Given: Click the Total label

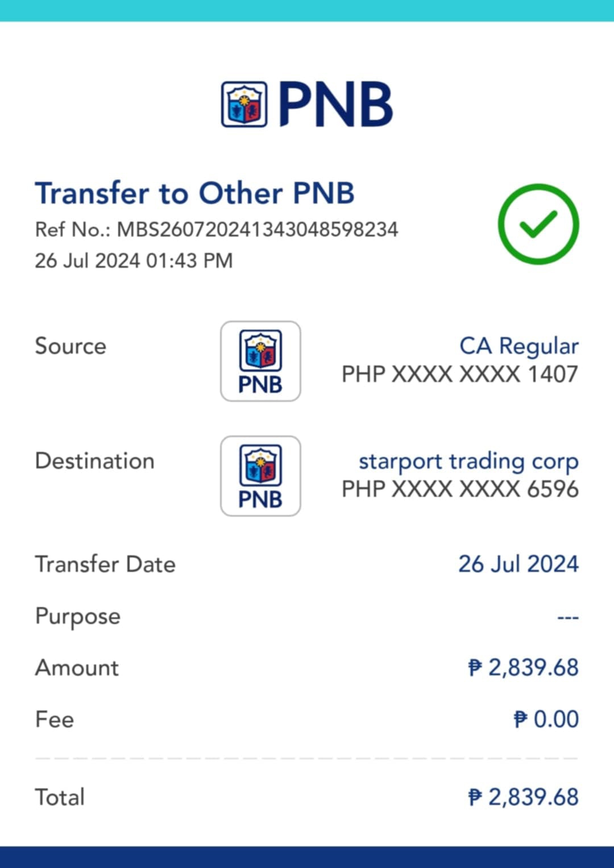Looking at the screenshot, I should (x=60, y=798).
